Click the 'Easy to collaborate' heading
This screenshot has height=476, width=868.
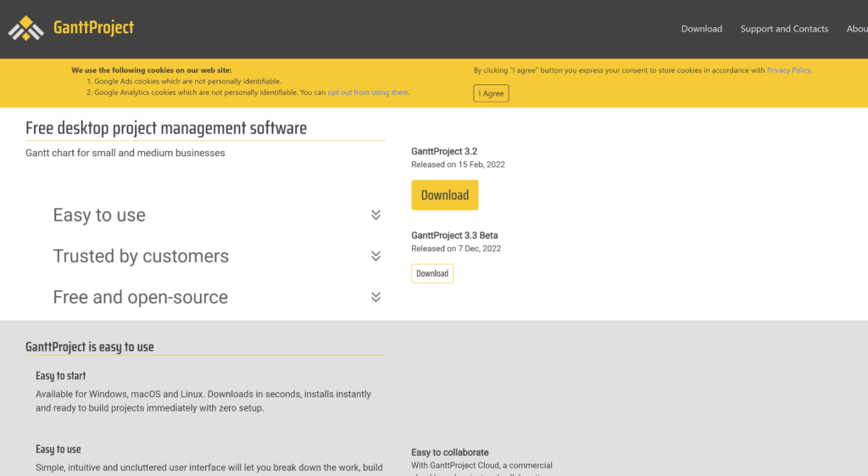point(449,452)
